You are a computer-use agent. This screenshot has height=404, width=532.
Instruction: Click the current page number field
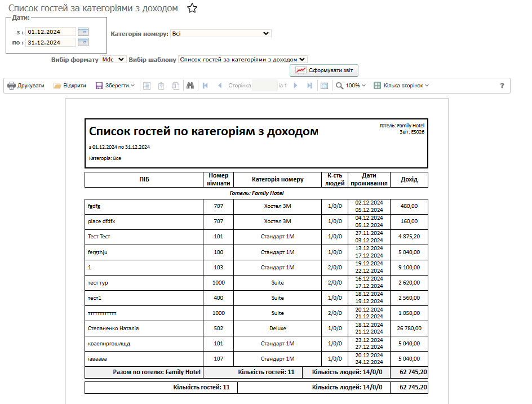(265, 86)
